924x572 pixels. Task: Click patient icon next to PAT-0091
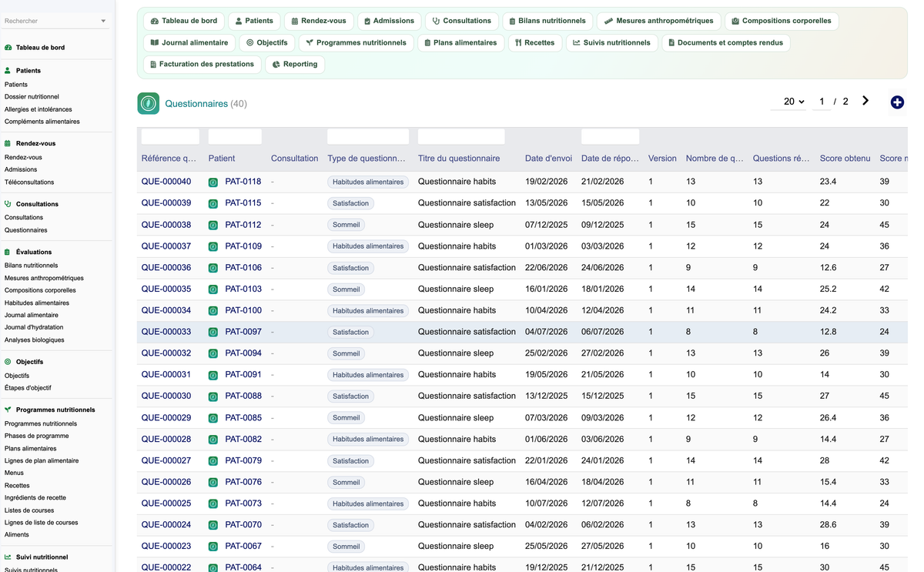pyautogui.click(x=213, y=376)
